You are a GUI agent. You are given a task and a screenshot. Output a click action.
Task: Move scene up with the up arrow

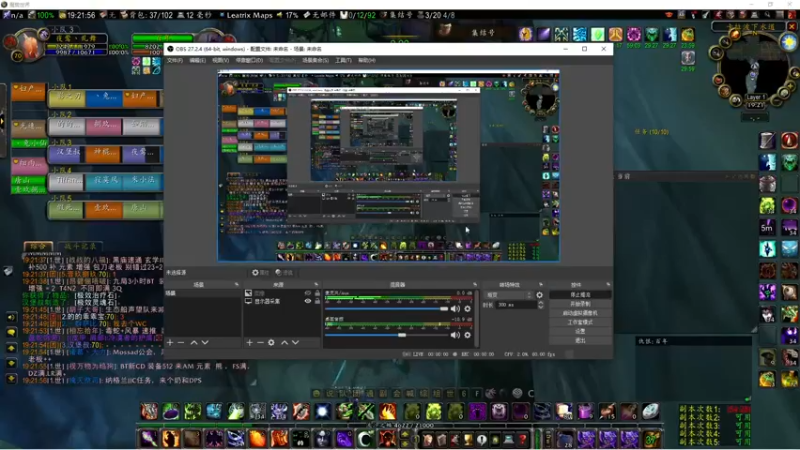click(194, 342)
